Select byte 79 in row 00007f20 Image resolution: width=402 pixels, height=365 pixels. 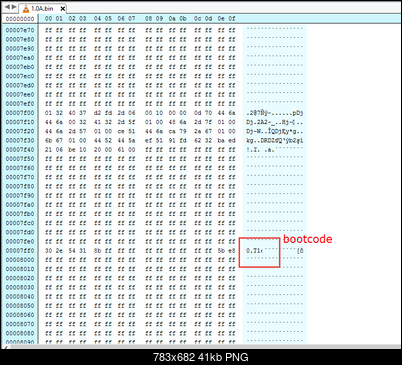(x=183, y=131)
